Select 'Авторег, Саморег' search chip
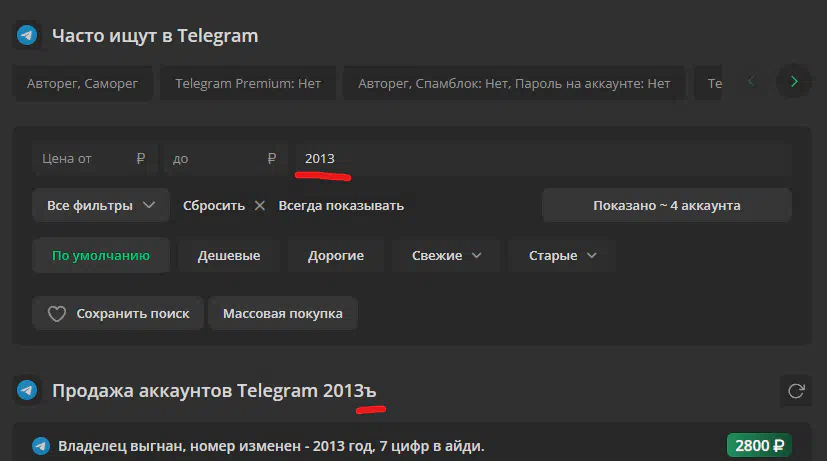The width and height of the screenshot is (827, 461). pos(82,83)
